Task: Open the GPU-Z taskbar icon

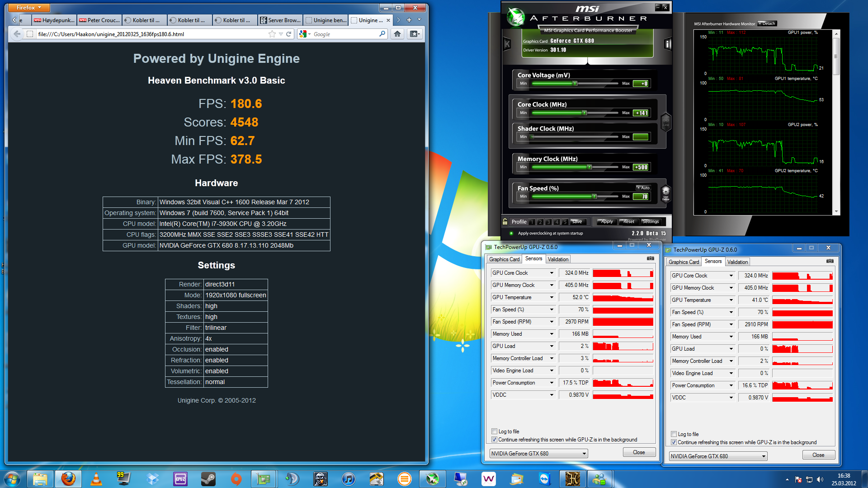Action: point(264,479)
